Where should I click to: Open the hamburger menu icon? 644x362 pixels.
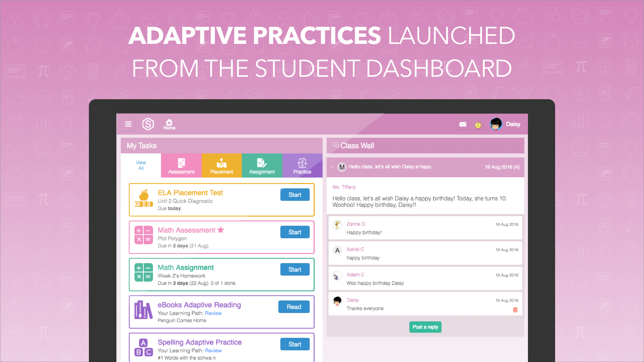coord(128,124)
